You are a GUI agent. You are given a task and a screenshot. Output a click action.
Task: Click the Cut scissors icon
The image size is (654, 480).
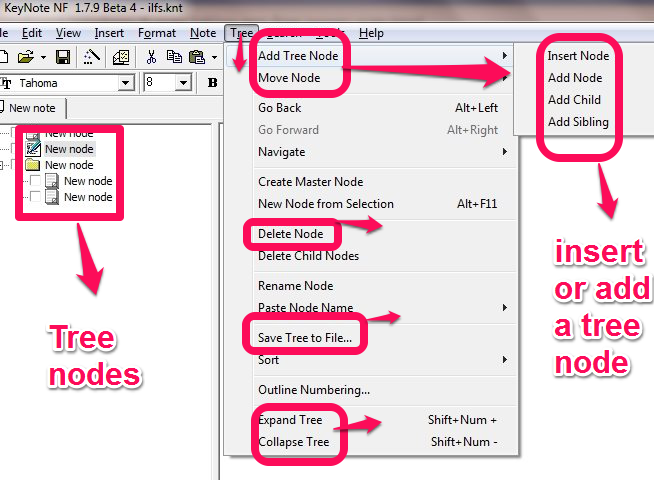pyautogui.click(x=151, y=57)
